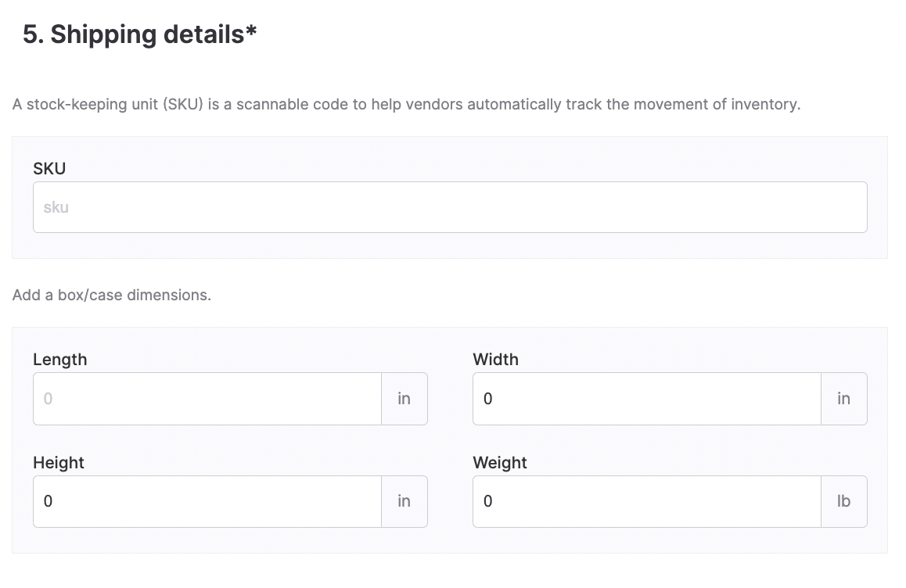Click the zero value in Width field
Image resolution: width=906 pixels, height=588 pixels.
pyautogui.click(x=487, y=399)
